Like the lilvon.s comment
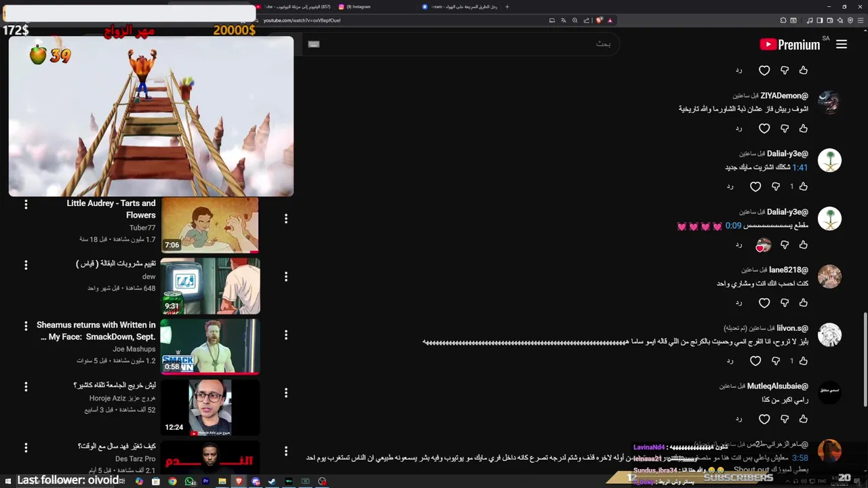This screenshot has width=868, height=488. (803, 361)
